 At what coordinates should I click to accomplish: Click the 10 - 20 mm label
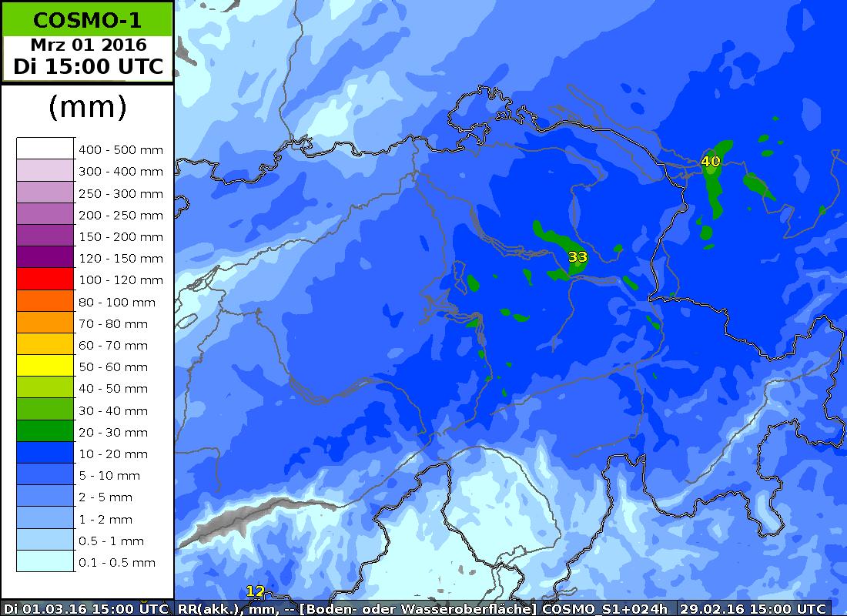coord(113,454)
